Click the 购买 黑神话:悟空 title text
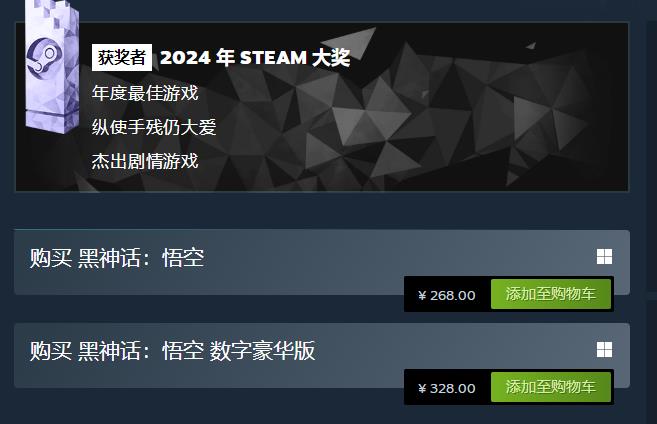This screenshot has width=657, height=424. tap(117, 258)
